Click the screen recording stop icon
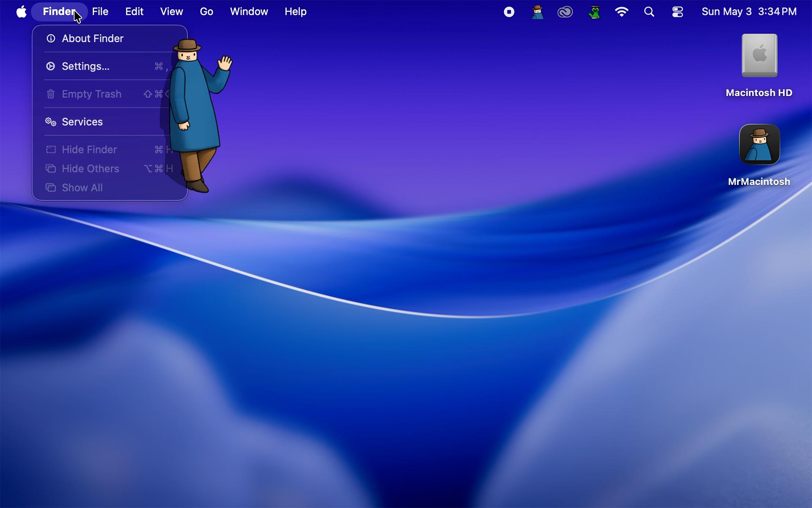 click(509, 12)
